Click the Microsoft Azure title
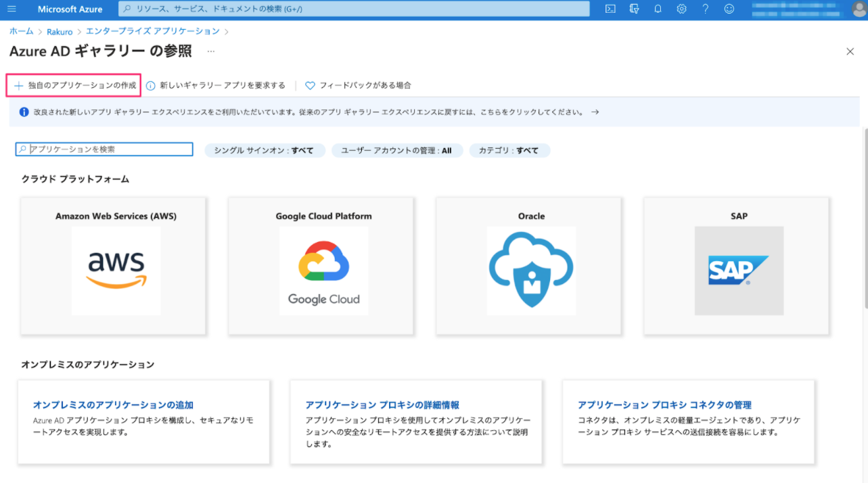This screenshot has height=483, width=868. point(70,9)
